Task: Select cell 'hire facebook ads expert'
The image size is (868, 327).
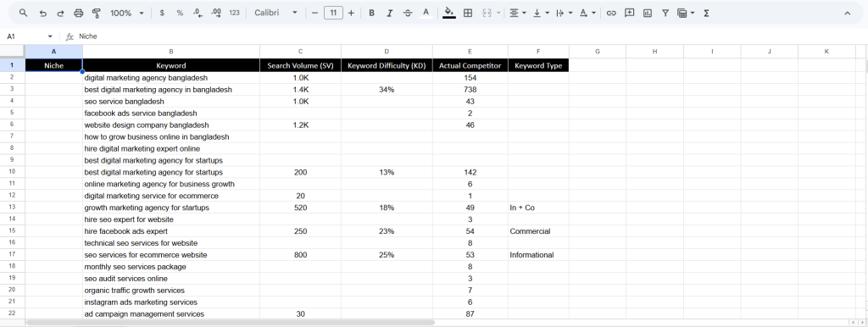Action: point(171,231)
